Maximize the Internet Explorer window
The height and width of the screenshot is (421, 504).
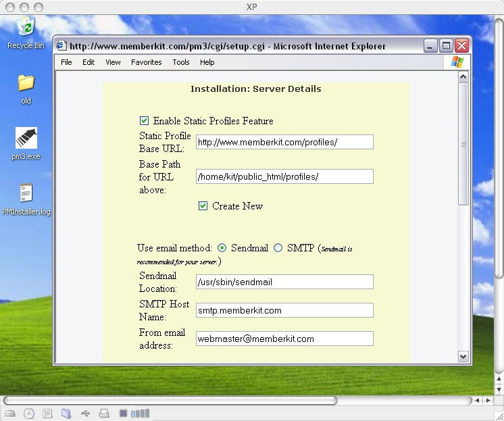pyautogui.click(x=446, y=46)
